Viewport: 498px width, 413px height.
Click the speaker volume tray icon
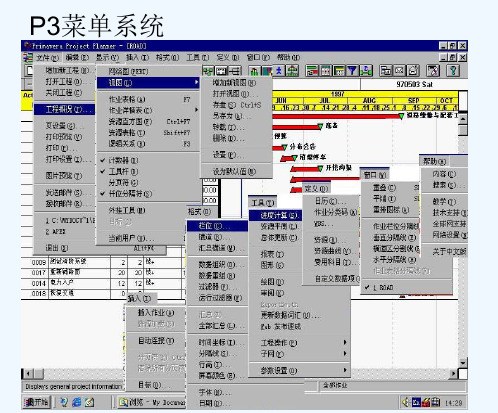[406, 403]
